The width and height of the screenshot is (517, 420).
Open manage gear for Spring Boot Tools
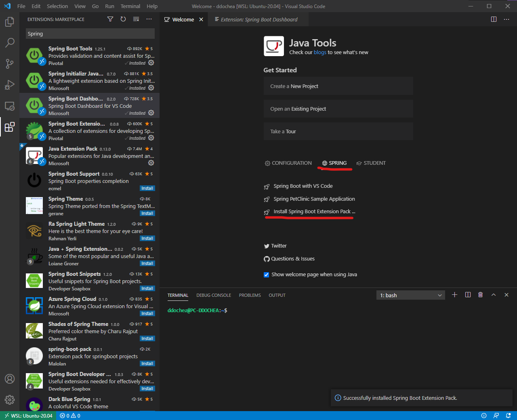click(151, 63)
